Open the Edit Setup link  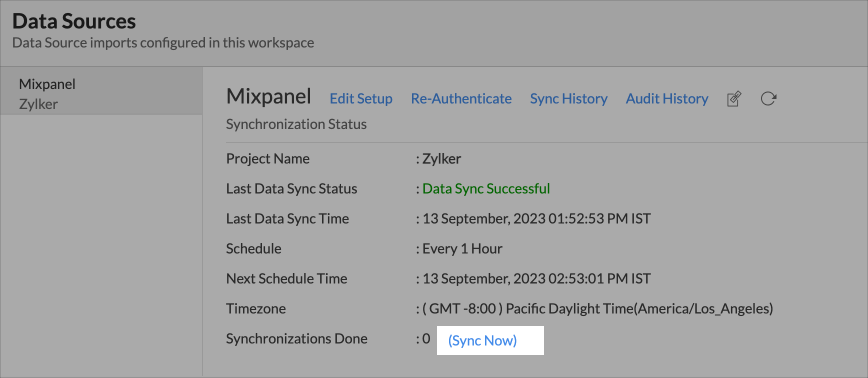(361, 99)
